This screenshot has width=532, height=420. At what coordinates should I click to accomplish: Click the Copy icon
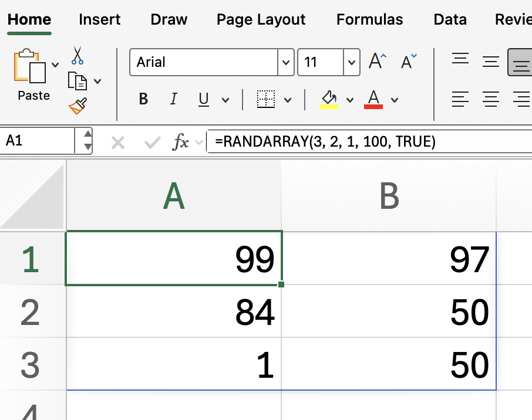pos(78,81)
